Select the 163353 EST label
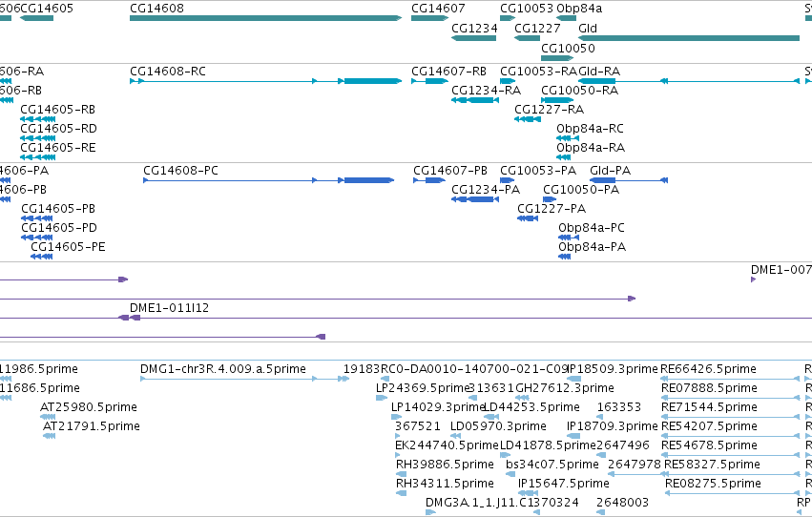This screenshot has width=812, height=517. (x=619, y=407)
